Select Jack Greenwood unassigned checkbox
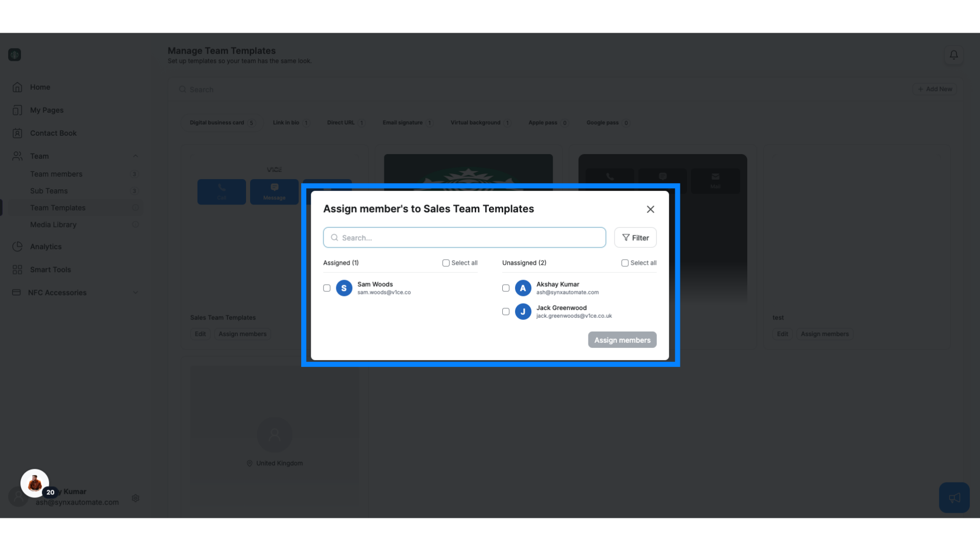 coord(506,311)
